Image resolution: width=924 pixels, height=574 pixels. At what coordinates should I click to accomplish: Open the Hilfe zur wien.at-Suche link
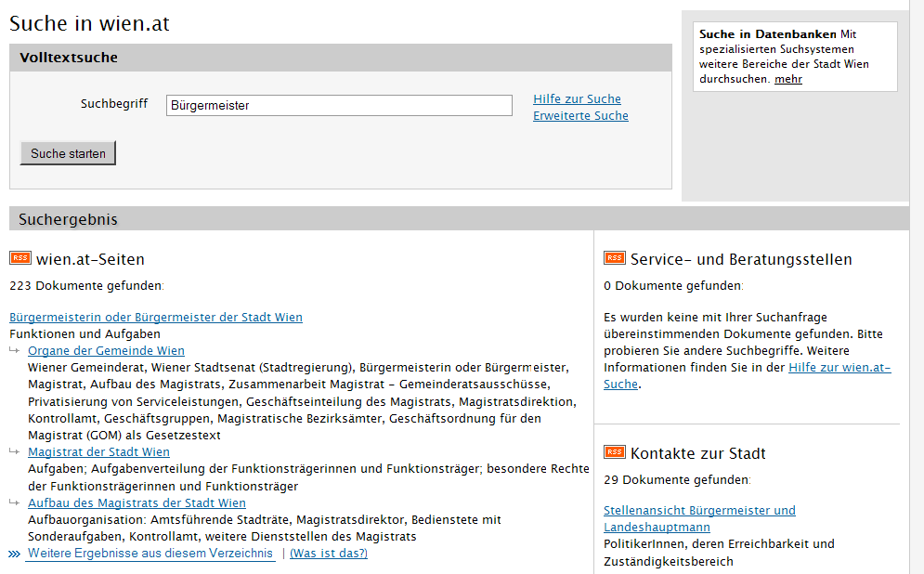[x=839, y=368]
